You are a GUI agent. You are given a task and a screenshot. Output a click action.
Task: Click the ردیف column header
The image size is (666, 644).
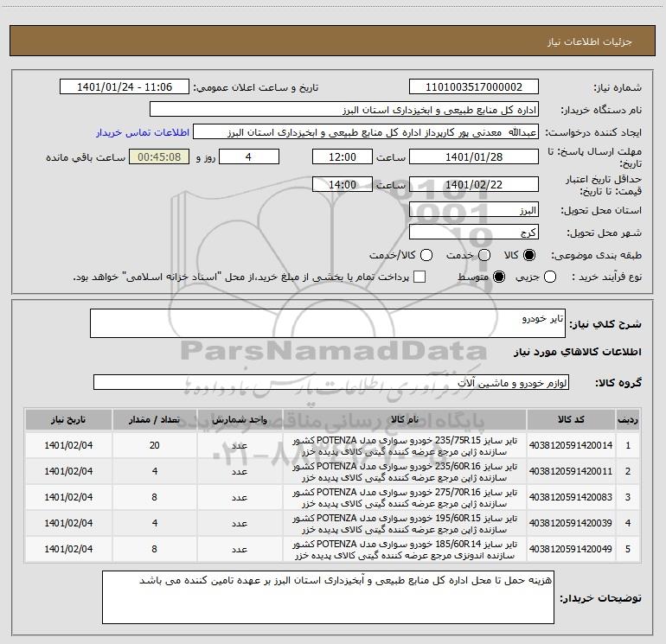[x=628, y=419]
